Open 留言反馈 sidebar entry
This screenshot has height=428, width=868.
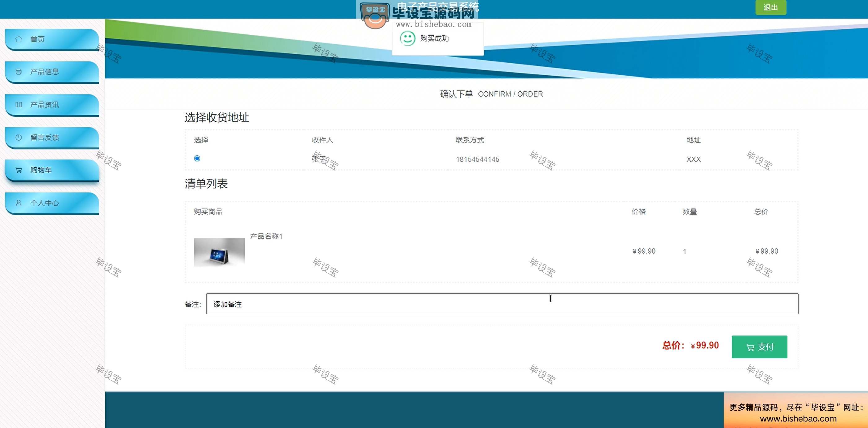click(52, 138)
